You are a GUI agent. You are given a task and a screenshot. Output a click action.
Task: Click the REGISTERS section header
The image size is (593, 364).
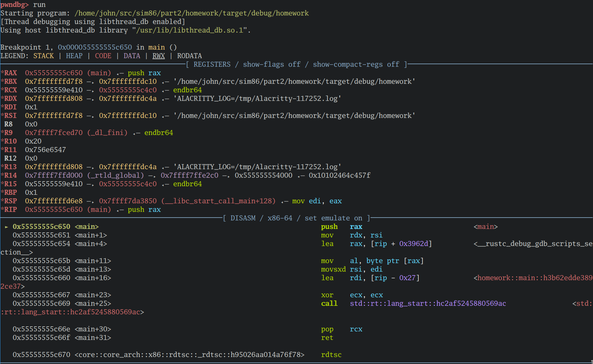pos(212,64)
